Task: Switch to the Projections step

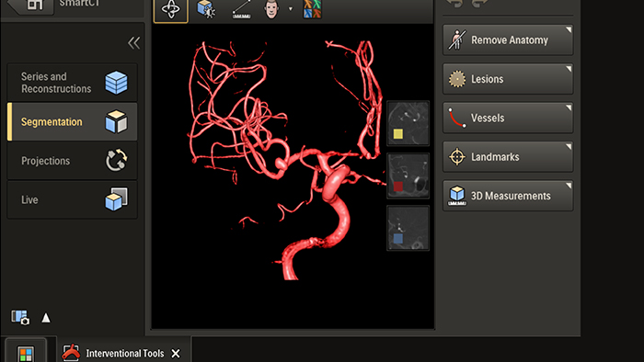Action: tap(73, 161)
